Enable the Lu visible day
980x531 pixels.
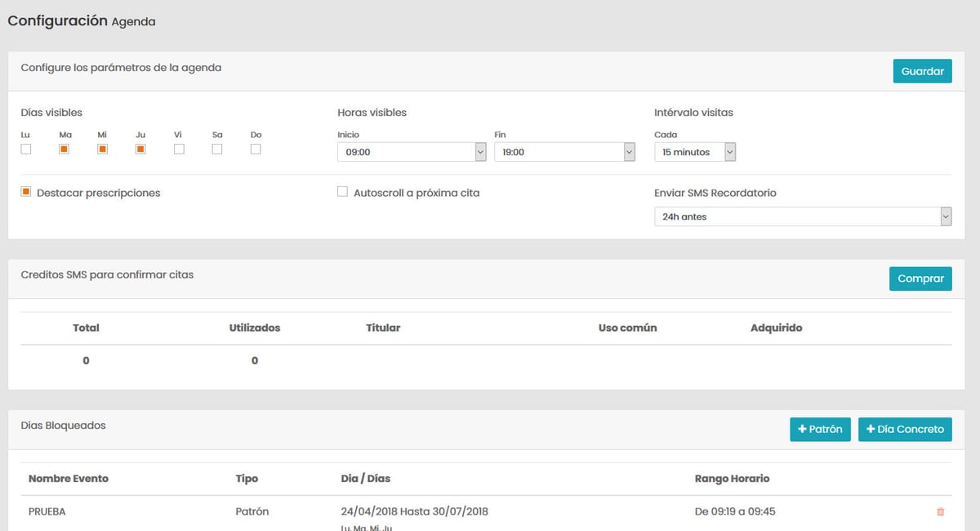26,149
